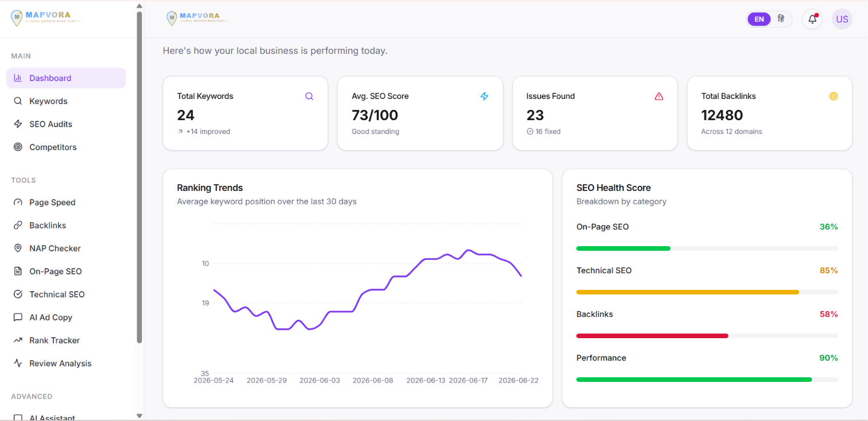Click the "73/100" SEO score value
868x421 pixels.
point(375,115)
